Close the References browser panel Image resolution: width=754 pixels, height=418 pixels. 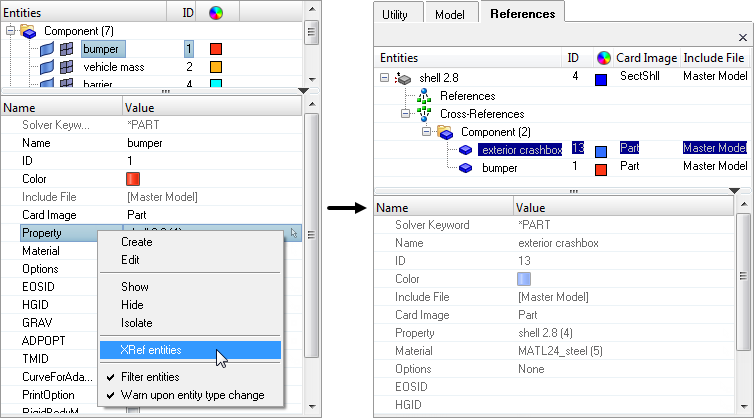[x=743, y=38]
